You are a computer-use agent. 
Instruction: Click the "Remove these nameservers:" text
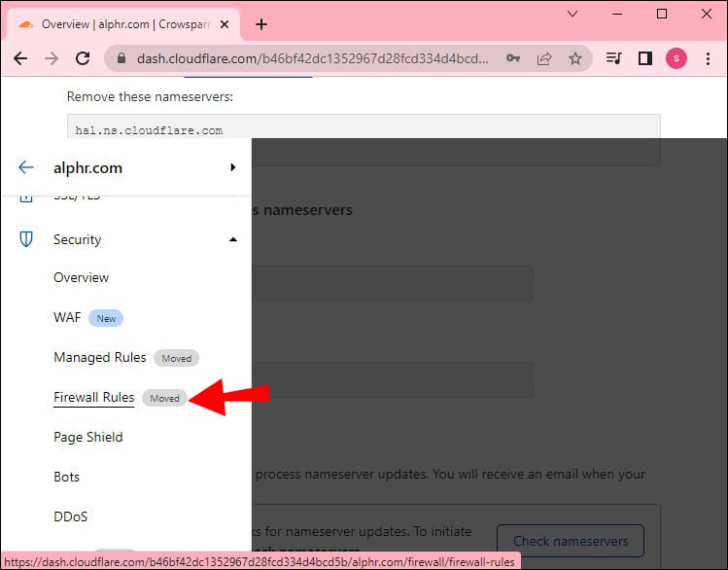click(150, 96)
